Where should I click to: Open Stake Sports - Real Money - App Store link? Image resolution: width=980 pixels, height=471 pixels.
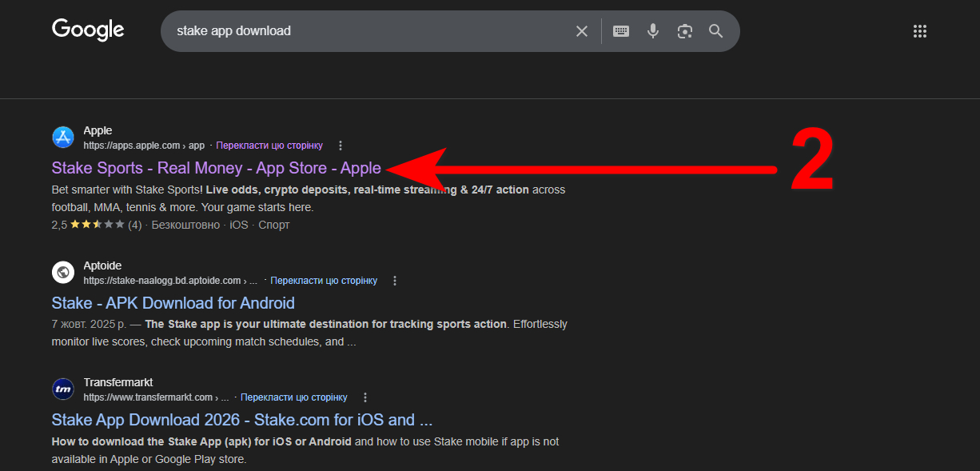[217, 168]
